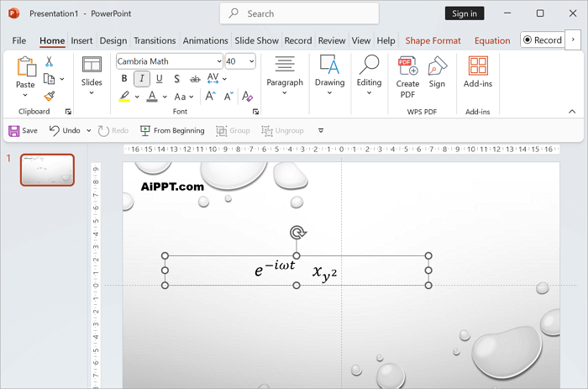The height and width of the screenshot is (389, 588).
Task: Increase font size with the larger A icon
Action: coord(210,97)
